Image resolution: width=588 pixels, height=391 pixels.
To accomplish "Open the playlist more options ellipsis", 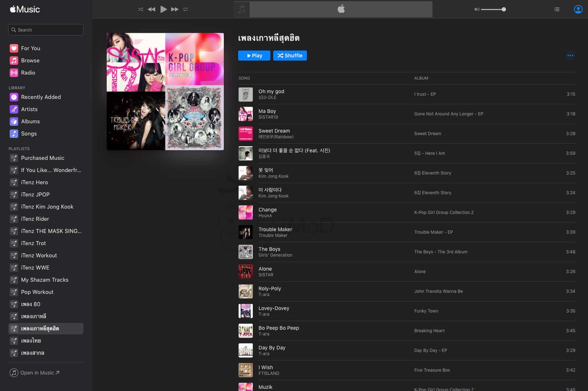I will coord(570,56).
